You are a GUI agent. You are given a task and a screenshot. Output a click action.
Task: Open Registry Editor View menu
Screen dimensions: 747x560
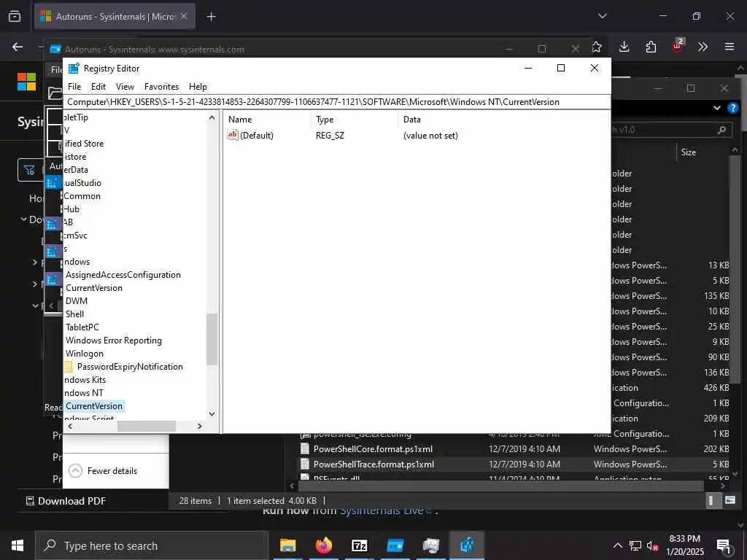(125, 87)
